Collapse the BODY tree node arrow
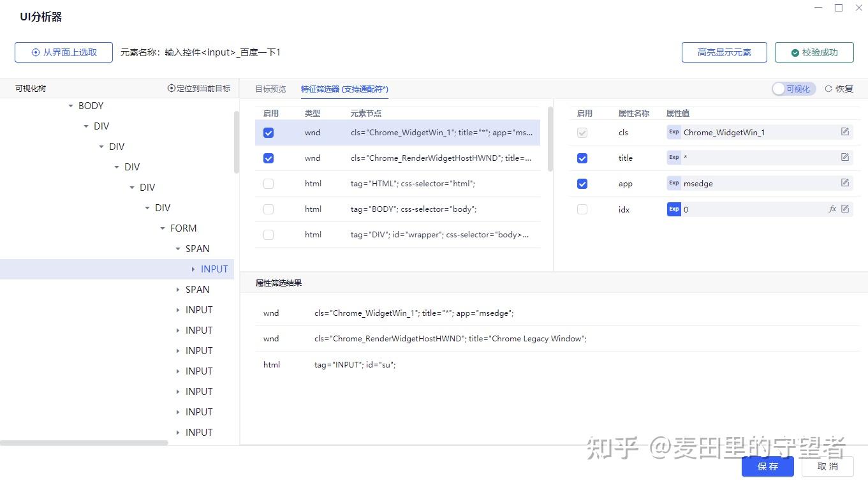This screenshot has width=868, height=483. click(x=71, y=106)
